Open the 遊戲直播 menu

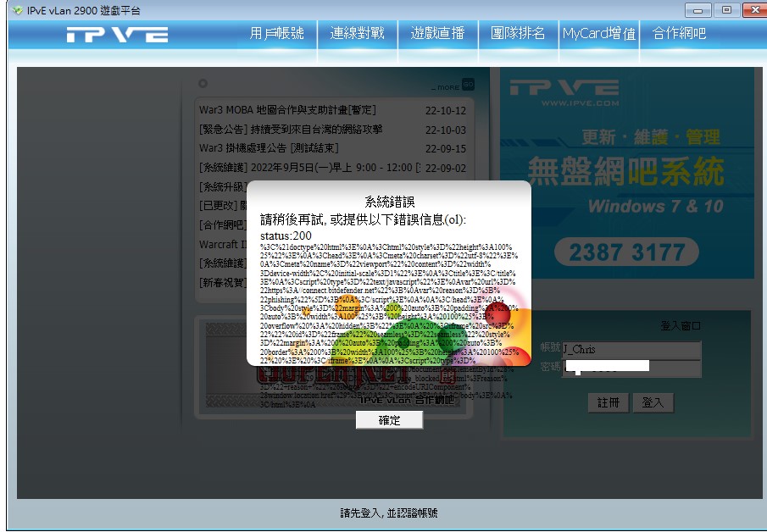pyautogui.click(x=438, y=33)
